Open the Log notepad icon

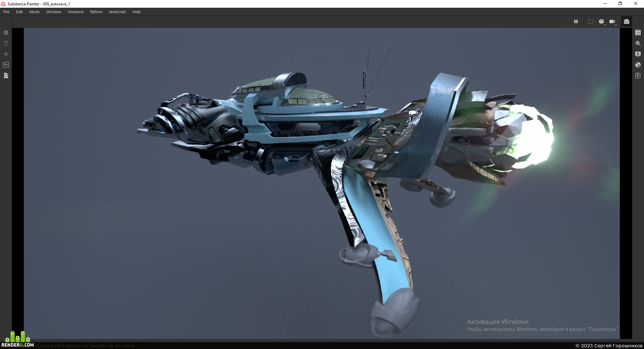click(638, 76)
